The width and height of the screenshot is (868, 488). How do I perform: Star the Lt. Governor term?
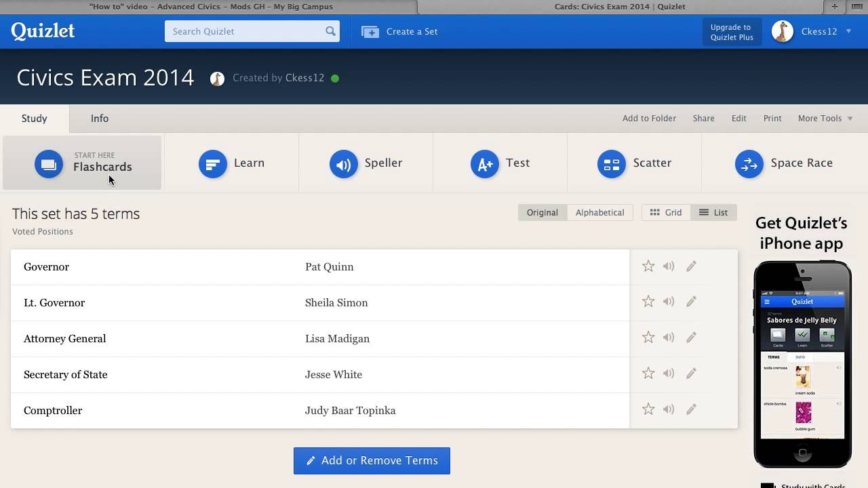pos(648,302)
